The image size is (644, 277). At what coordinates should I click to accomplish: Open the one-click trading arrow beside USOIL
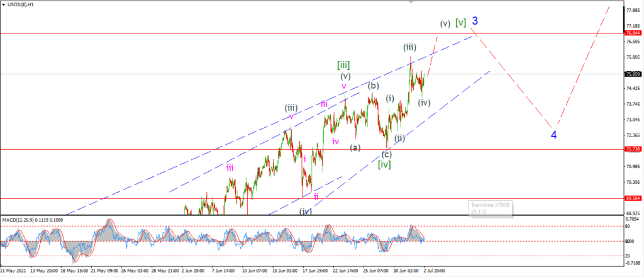(x=4, y=4)
